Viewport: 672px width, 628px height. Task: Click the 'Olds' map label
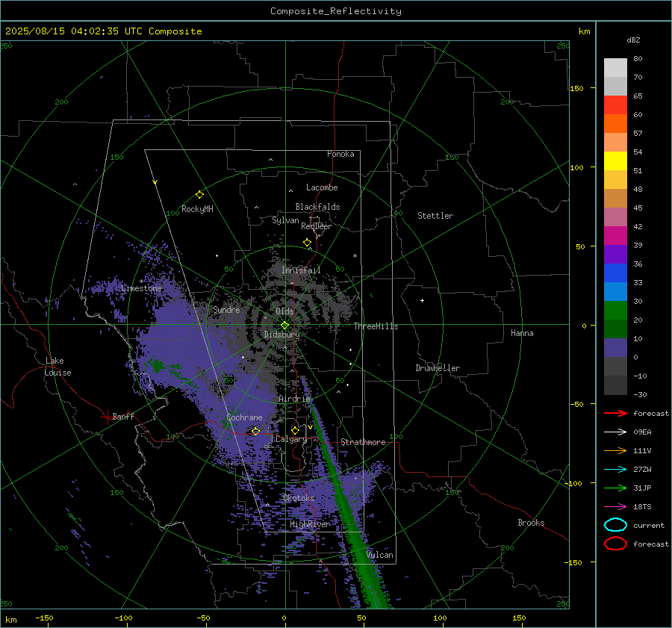(284, 311)
